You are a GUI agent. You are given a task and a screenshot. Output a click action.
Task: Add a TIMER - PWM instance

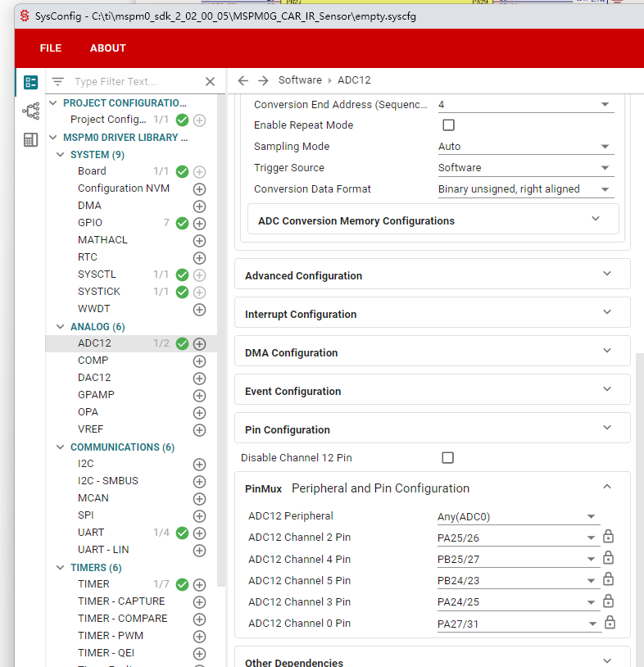click(x=199, y=637)
